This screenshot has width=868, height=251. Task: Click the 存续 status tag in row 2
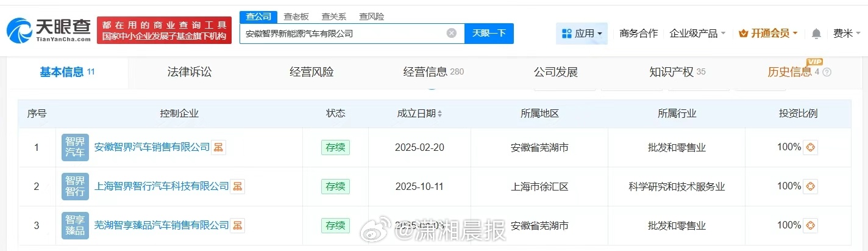(x=335, y=186)
